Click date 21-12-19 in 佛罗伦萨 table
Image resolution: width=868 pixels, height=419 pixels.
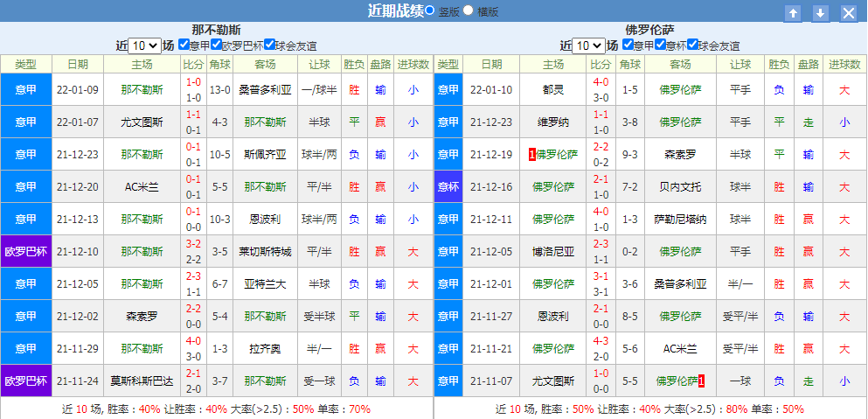(x=491, y=154)
